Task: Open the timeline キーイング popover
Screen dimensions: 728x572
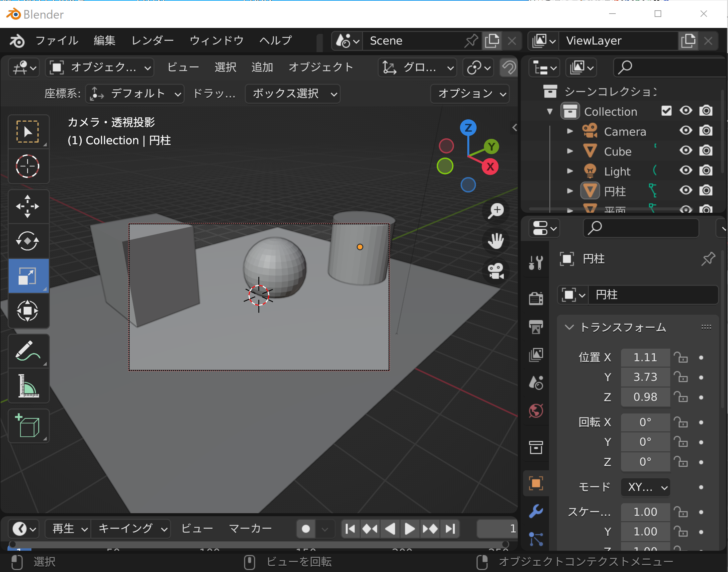Action: [131, 528]
